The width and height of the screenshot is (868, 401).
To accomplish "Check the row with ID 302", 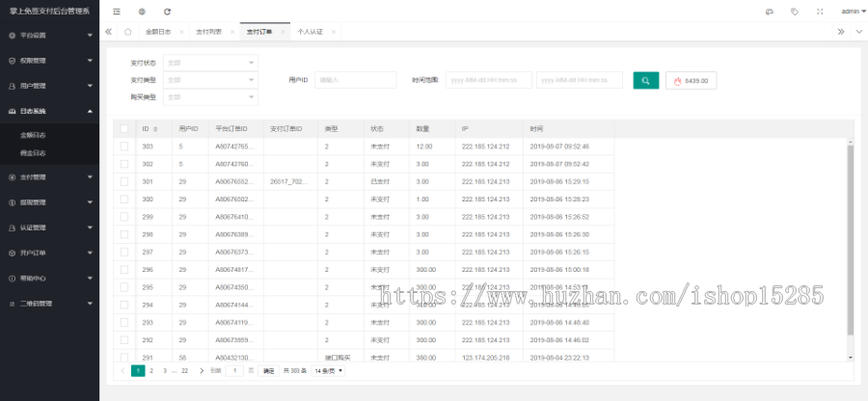I will pyautogui.click(x=124, y=164).
